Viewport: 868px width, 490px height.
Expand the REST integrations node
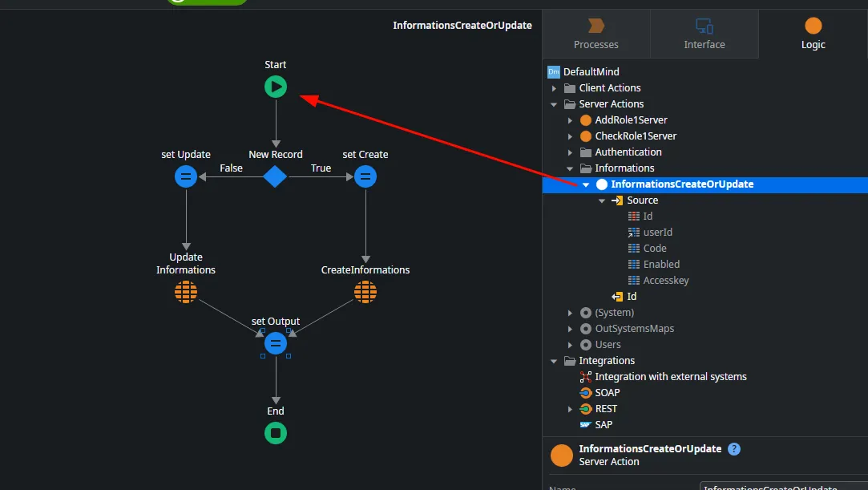pos(570,409)
